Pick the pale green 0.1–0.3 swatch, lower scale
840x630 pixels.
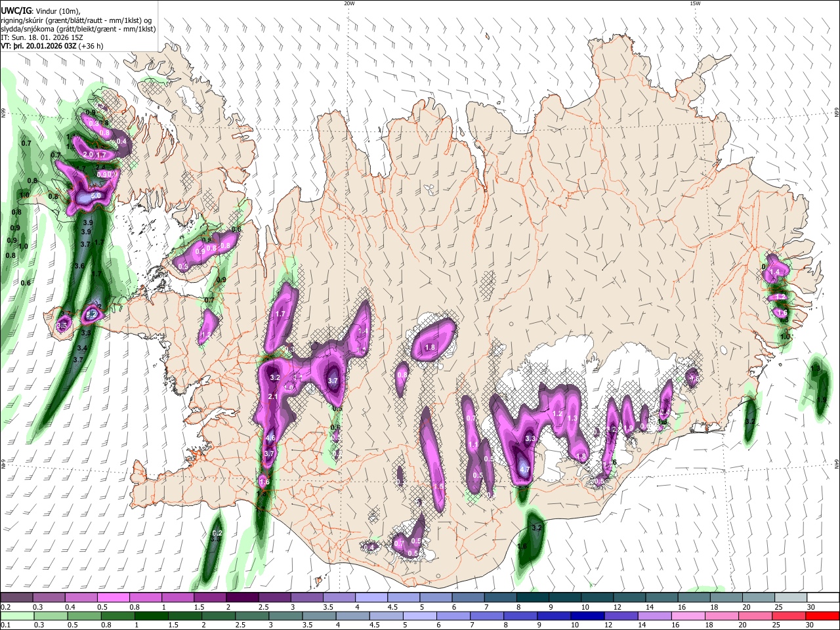(16, 616)
